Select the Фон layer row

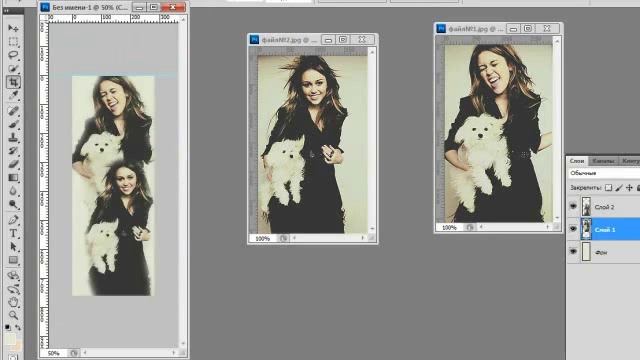[x=603, y=252]
